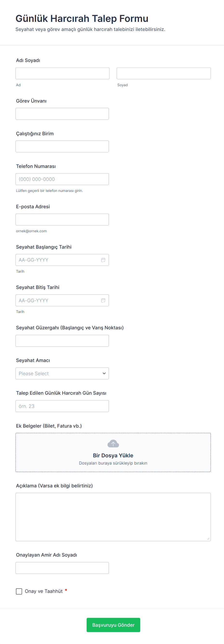The height and width of the screenshot is (644, 224).
Task: Select the Çalıştığınız Birim input field
Action: click(62, 146)
